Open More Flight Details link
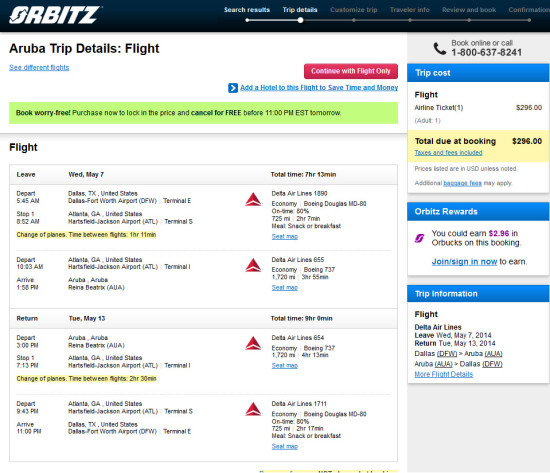Image resolution: width=550 pixels, height=473 pixels. (443, 374)
